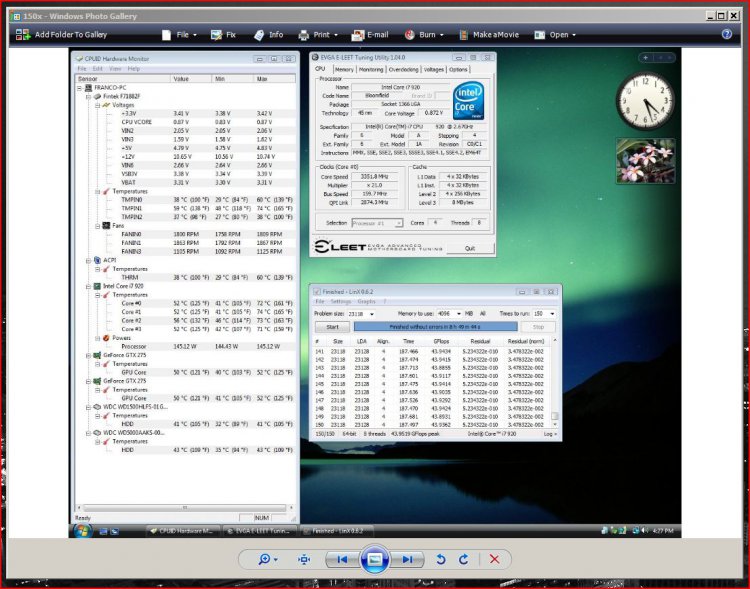This screenshot has width=750, height=589.
Task: Switch to the Voltages tab in E-LEET
Action: (433, 70)
